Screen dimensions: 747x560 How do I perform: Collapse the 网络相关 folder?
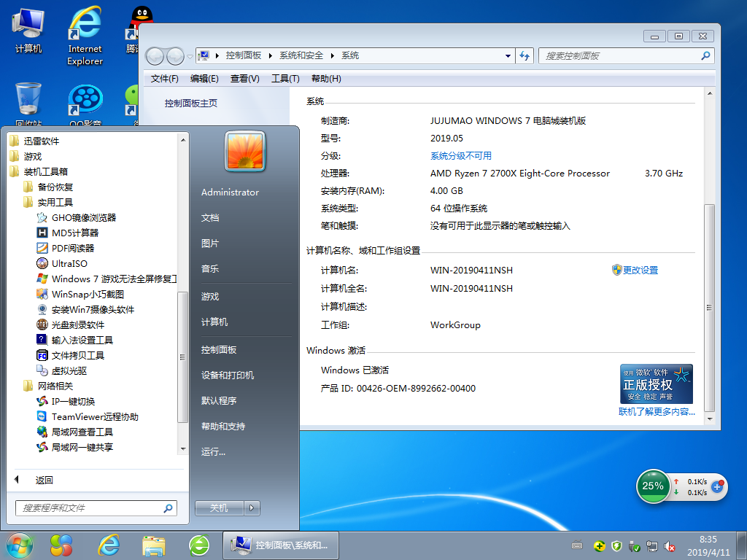click(55, 386)
